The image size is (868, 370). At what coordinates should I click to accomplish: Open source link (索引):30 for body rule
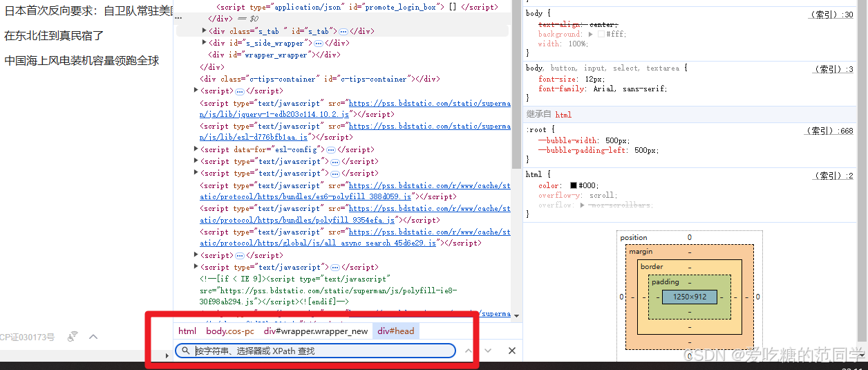[x=831, y=15]
